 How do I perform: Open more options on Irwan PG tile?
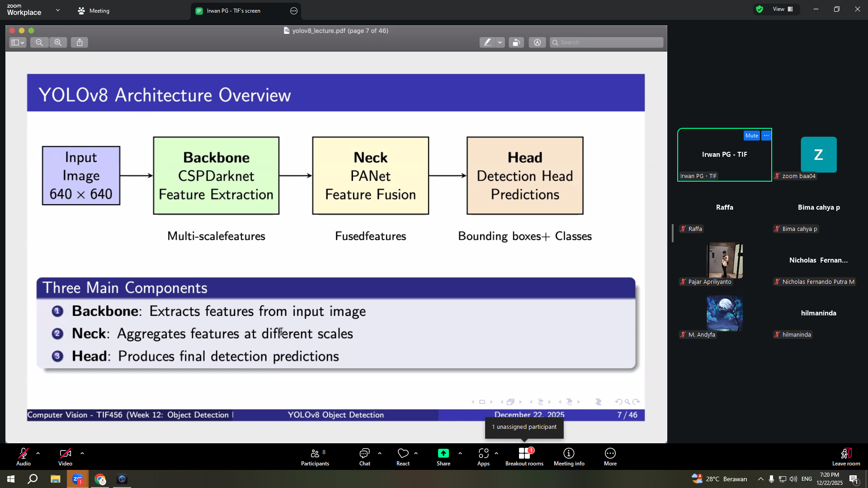point(766,136)
